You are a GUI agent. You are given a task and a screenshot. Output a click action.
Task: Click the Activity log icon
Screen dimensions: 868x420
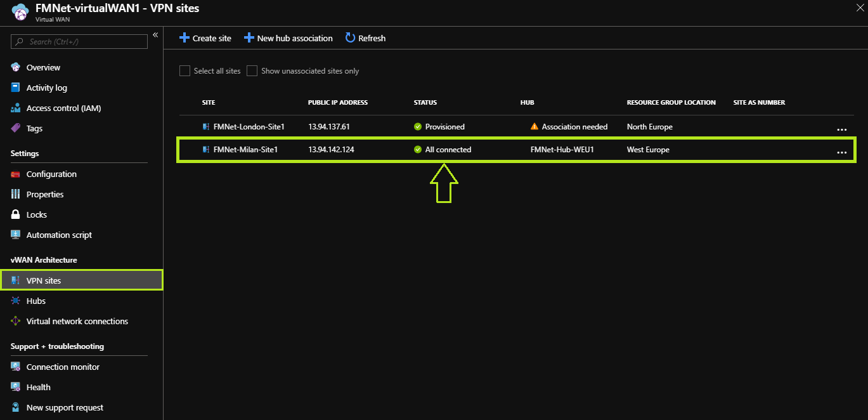coord(16,88)
